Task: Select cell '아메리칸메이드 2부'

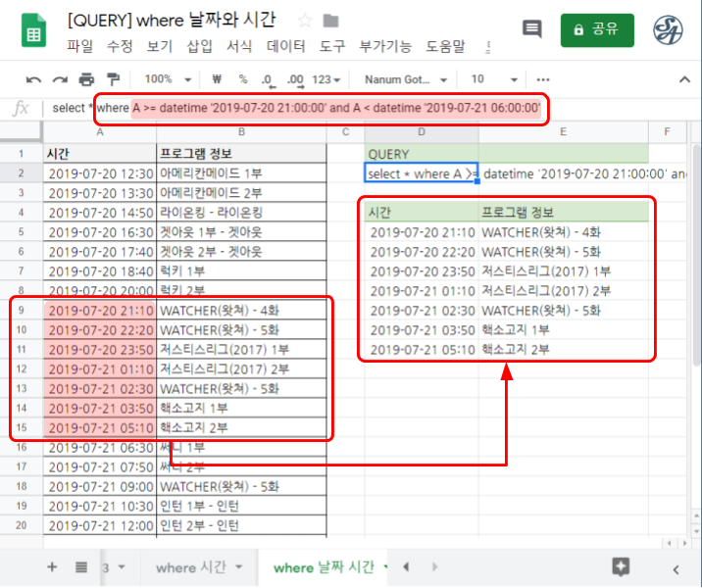Action: pyautogui.click(x=241, y=193)
